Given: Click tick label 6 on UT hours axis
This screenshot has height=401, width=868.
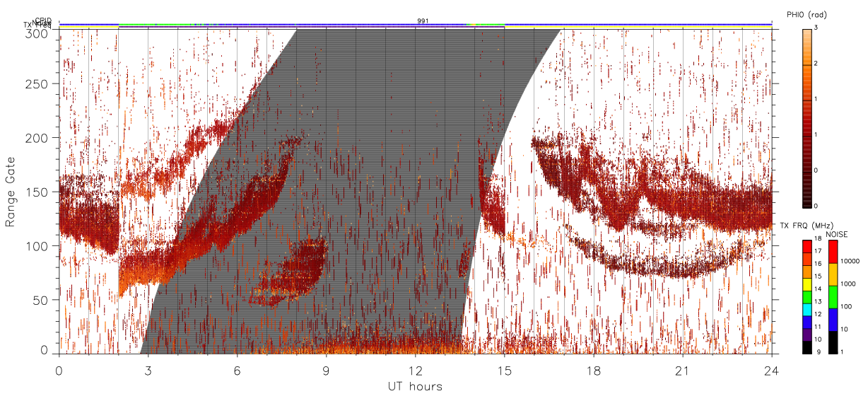Looking at the screenshot, I should pos(237,370).
